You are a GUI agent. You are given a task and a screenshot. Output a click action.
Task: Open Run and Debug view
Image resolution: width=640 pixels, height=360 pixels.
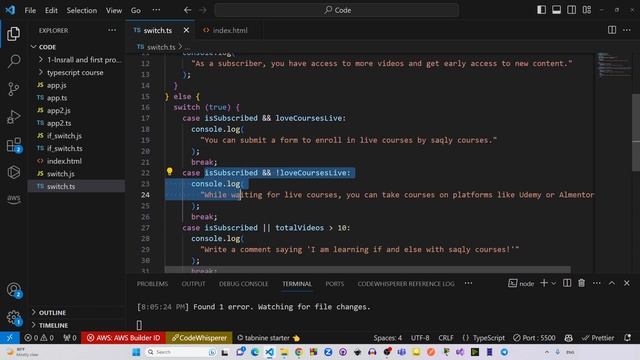[13, 117]
